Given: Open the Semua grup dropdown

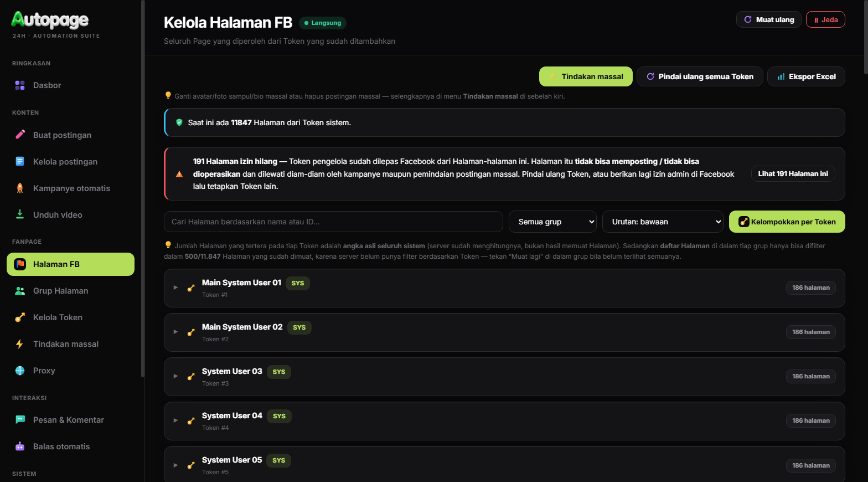Looking at the screenshot, I should point(552,222).
